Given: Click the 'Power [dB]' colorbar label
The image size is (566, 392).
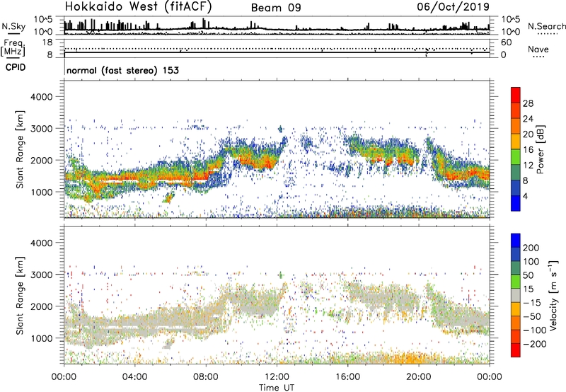Looking at the screenshot, I should click(541, 149).
